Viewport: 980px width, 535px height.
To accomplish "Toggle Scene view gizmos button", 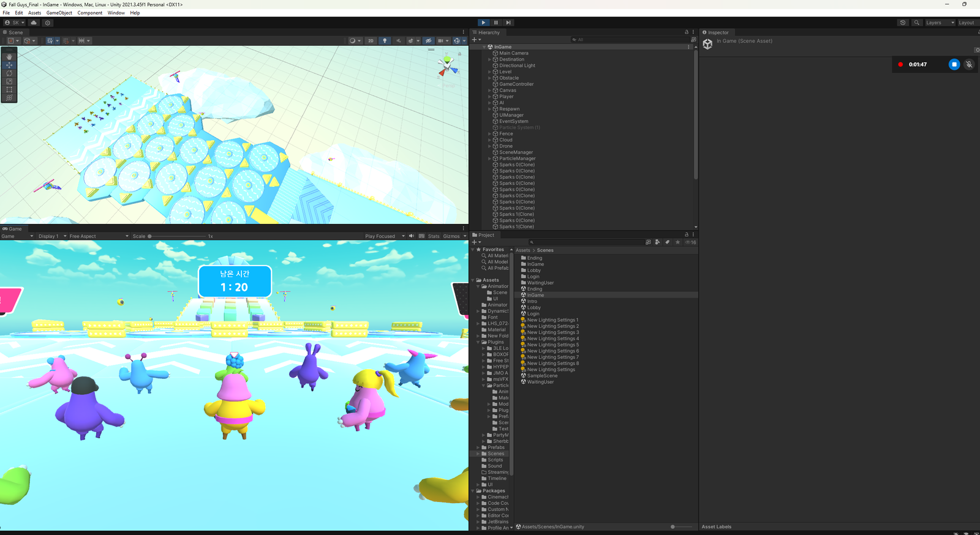I will pyautogui.click(x=456, y=41).
